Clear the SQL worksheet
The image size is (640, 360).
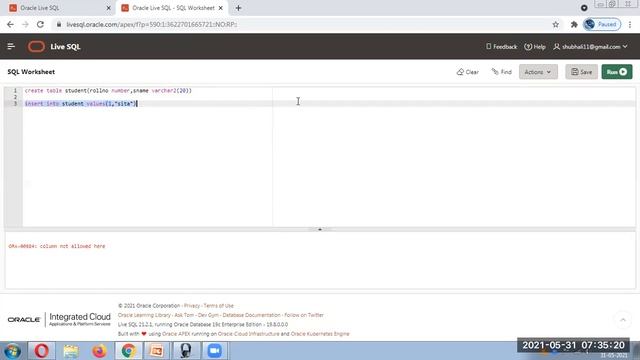(x=468, y=72)
